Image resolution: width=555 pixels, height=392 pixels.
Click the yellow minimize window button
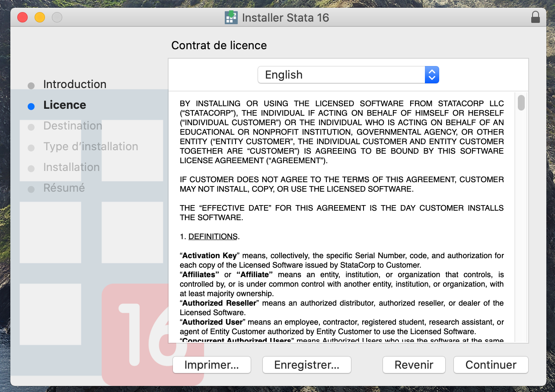click(40, 17)
